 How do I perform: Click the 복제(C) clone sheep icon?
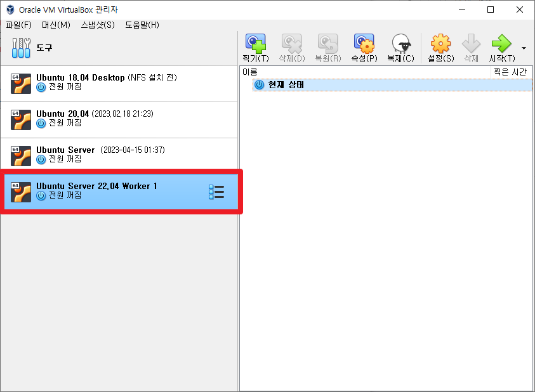click(x=401, y=43)
